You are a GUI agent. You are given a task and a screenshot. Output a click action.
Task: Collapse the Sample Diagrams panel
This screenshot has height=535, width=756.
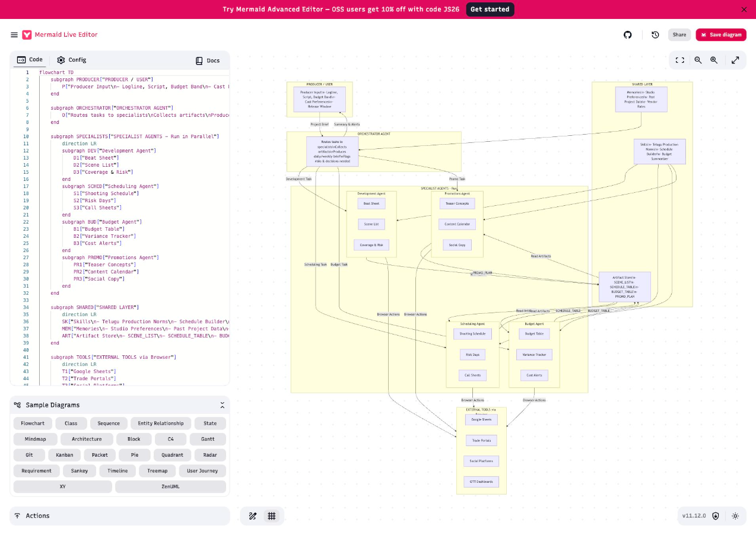[x=223, y=405]
